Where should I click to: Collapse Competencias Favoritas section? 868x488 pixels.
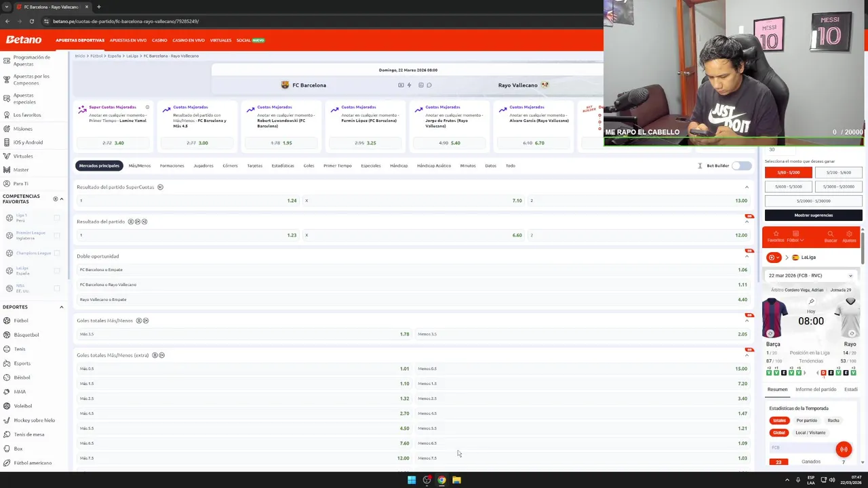point(61,199)
